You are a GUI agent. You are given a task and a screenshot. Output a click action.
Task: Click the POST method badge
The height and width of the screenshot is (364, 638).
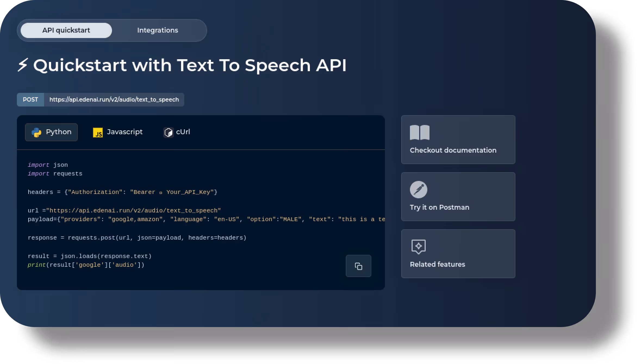(x=30, y=100)
